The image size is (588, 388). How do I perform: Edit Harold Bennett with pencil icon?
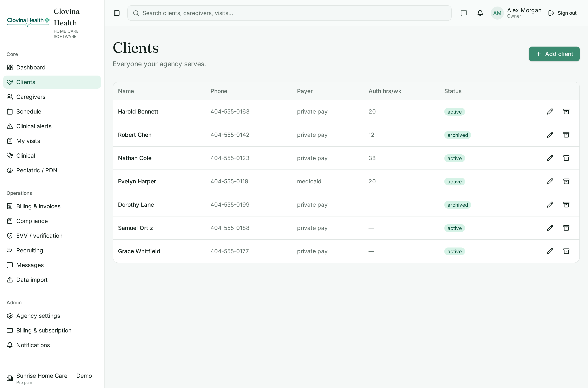pyautogui.click(x=550, y=111)
